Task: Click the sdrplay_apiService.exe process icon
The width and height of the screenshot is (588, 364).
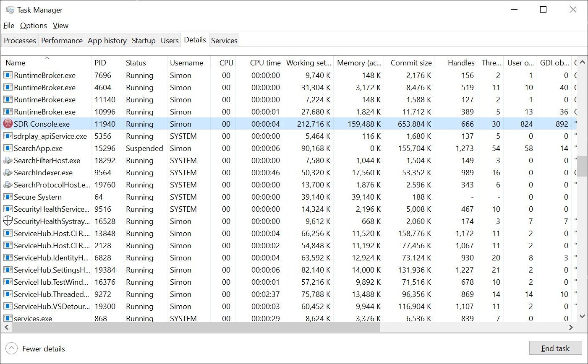Action: (x=8, y=136)
